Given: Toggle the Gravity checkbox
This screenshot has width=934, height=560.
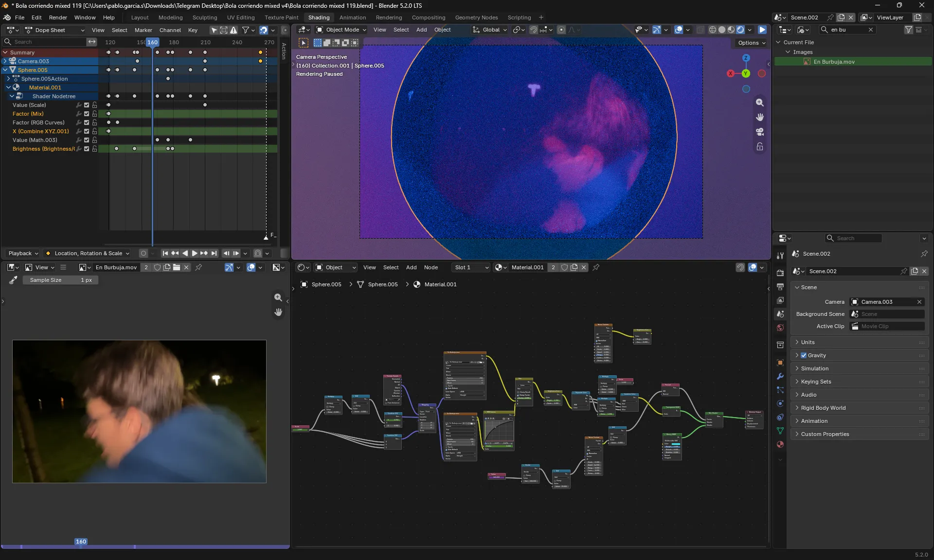Looking at the screenshot, I should [804, 355].
